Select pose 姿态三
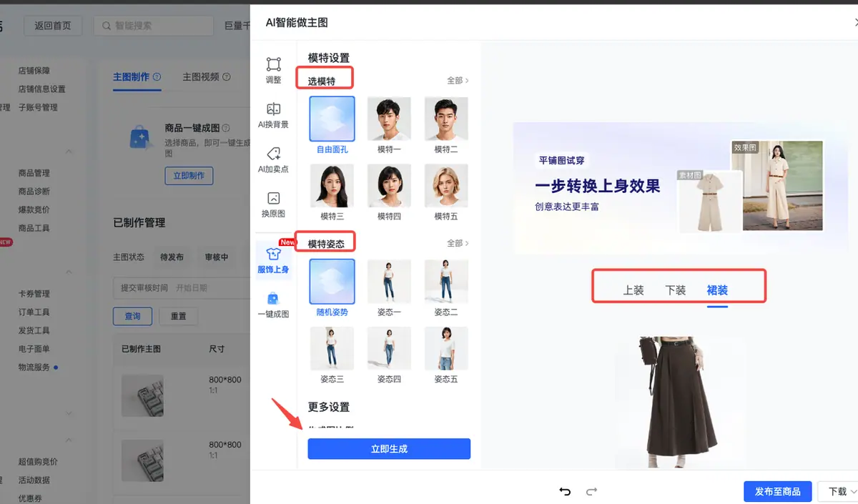The width and height of the screenshot is (858, 504). 332,349
